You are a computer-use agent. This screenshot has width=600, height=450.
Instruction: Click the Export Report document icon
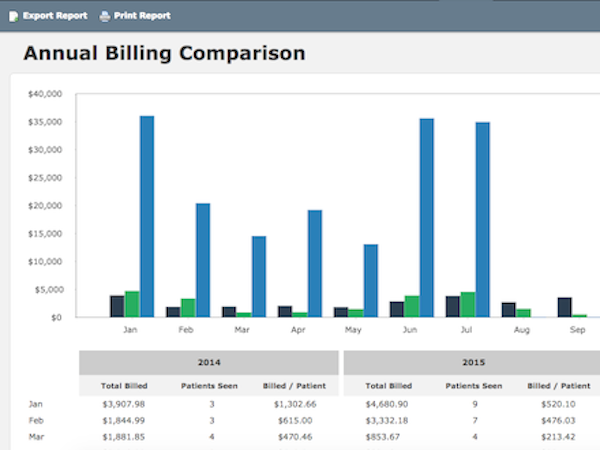click(13, 16)
